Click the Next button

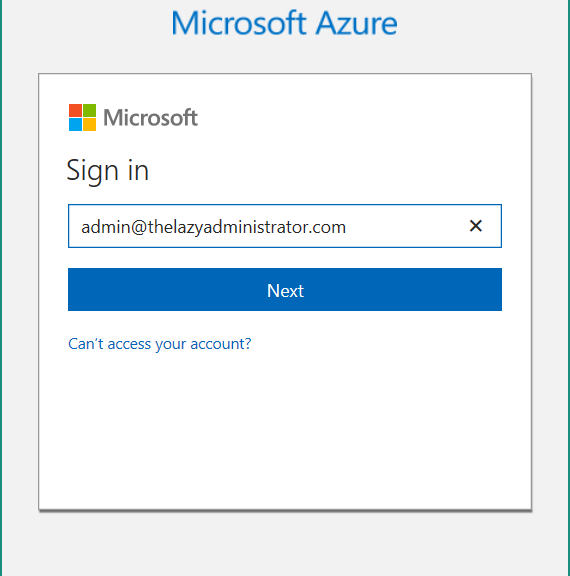285,289
